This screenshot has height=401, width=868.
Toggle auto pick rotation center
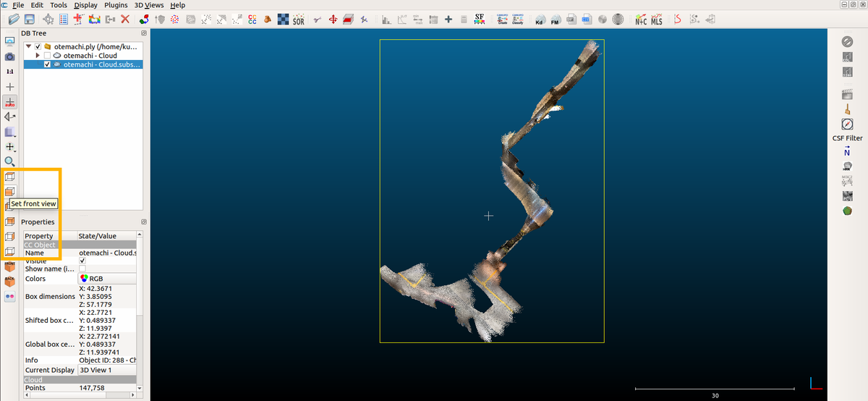coord(10,102)
